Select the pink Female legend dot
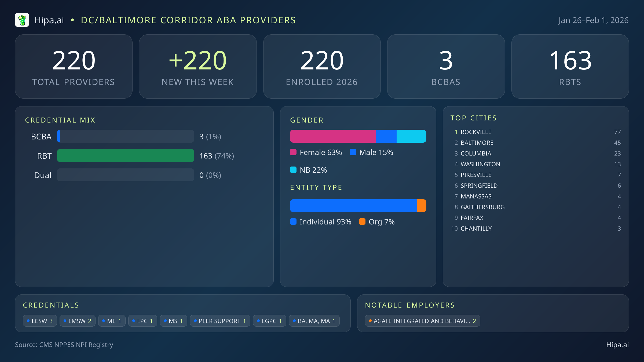 point(294,152)
